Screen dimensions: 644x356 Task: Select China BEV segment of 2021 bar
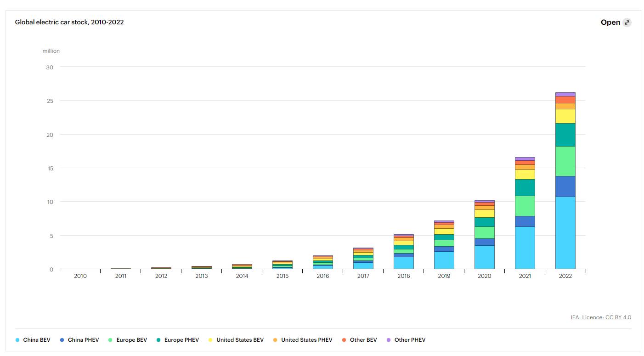525,248
